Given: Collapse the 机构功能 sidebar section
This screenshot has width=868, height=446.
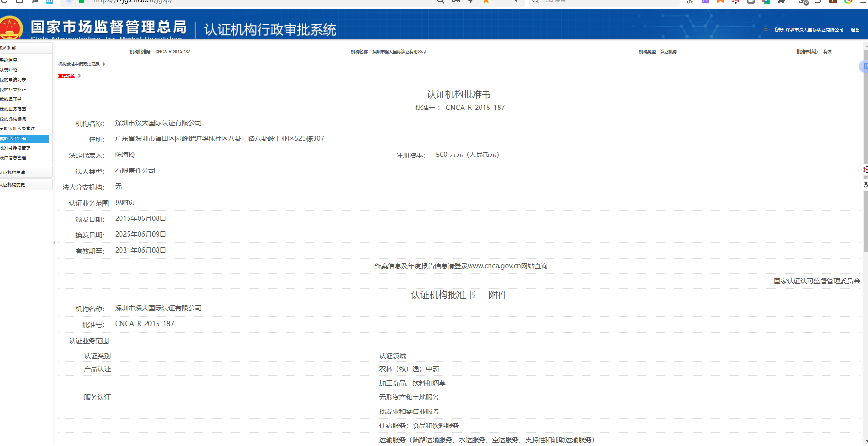Looking at the screenshot, I should click(x=26, y=48).
